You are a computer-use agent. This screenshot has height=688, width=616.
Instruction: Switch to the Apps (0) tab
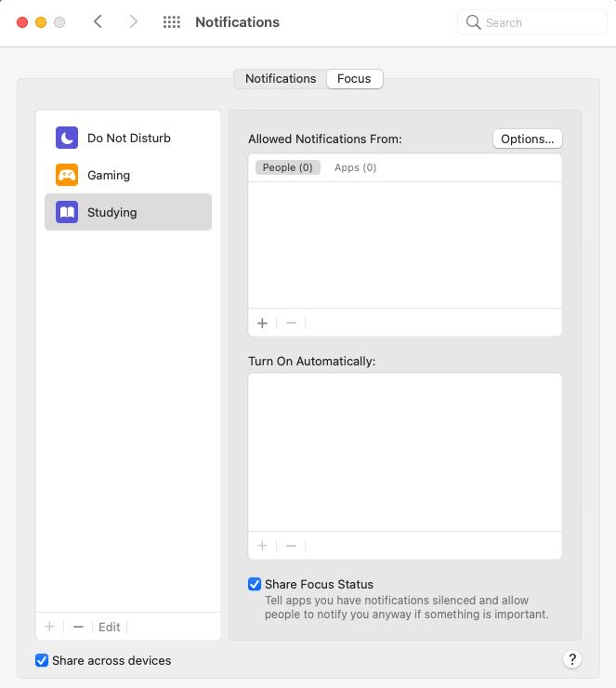pos(355,167)
